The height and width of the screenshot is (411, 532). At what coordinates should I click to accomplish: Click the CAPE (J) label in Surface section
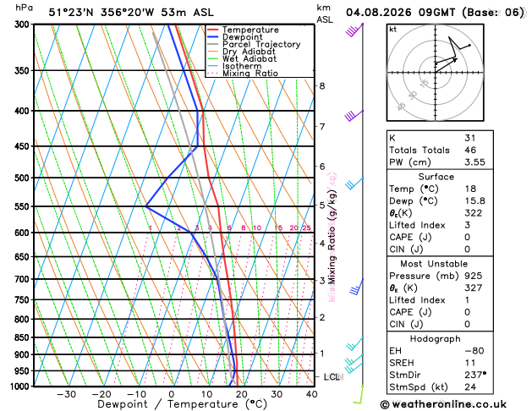[410, 238]
